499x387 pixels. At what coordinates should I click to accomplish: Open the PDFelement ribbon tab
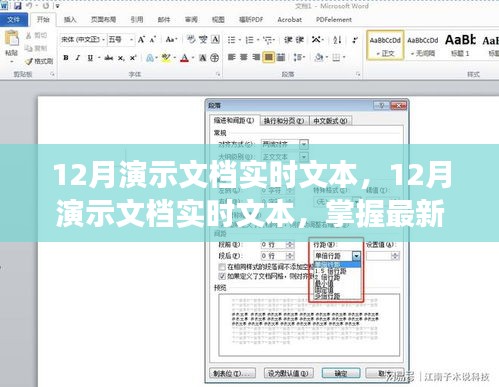pyautogui.click(x=334, y=20)
